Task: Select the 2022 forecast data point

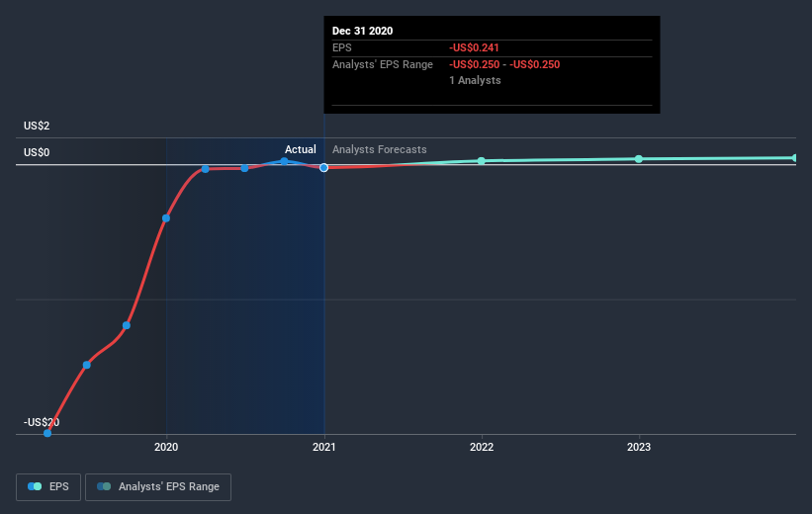Action: (482, 161)
